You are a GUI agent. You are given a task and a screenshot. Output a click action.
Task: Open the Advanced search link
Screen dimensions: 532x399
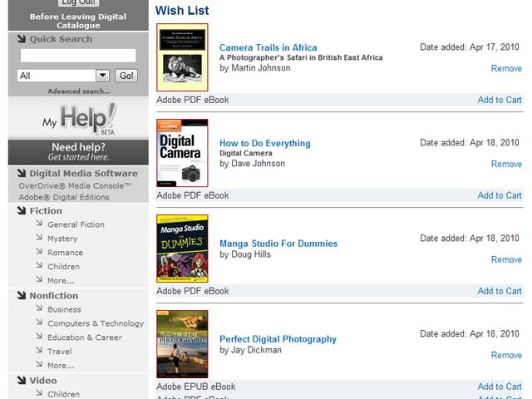79,91
